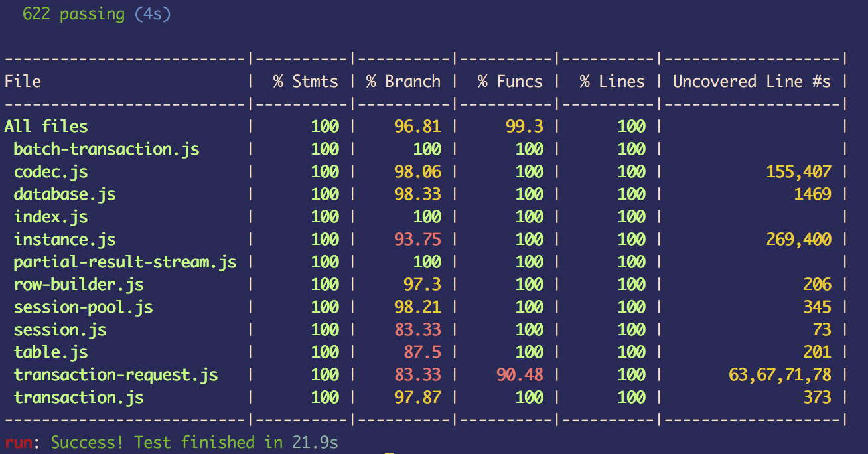Click uncovered line "73" for session.js
The image size is (868, 454).
[x=822, y=330]
